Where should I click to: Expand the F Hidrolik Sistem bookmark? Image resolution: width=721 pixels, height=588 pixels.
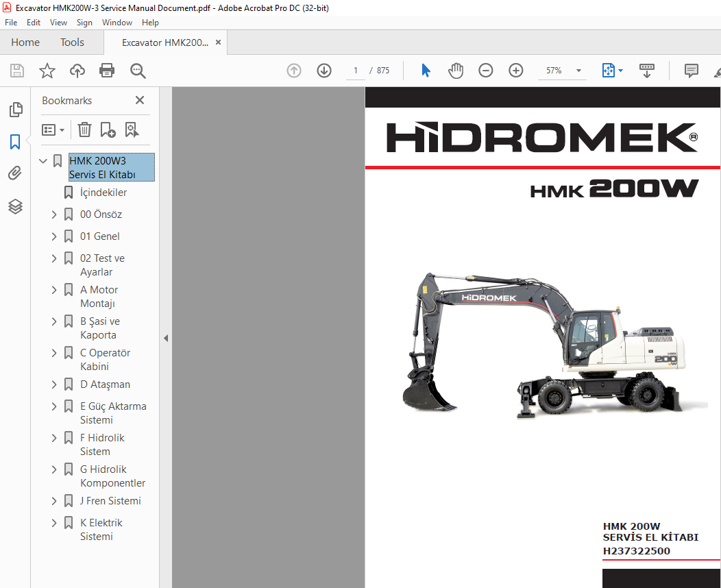click(x=54, y=438)
